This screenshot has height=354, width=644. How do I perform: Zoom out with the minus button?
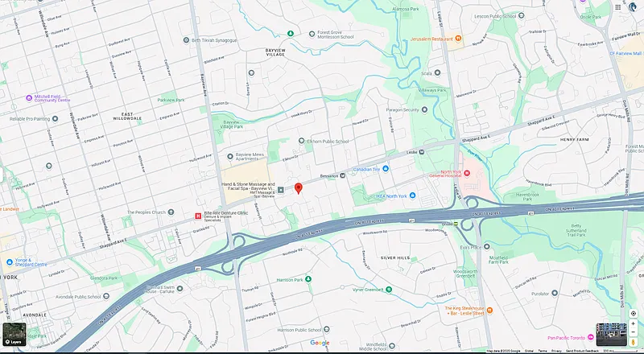click(634, 331)
